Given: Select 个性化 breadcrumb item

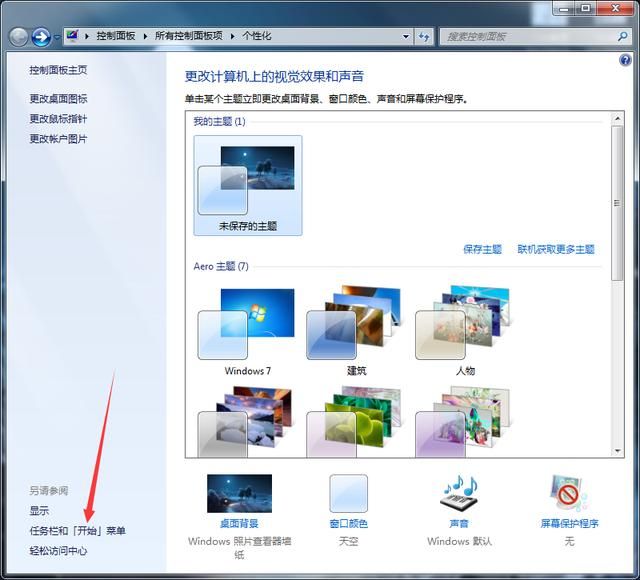Looking at the screenshot, I should tap(257, 36).
